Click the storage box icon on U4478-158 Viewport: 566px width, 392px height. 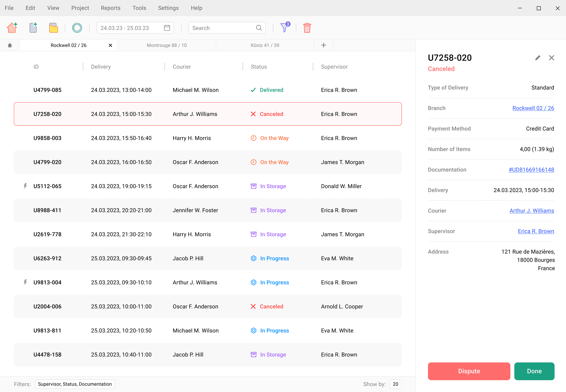point(254,354)
